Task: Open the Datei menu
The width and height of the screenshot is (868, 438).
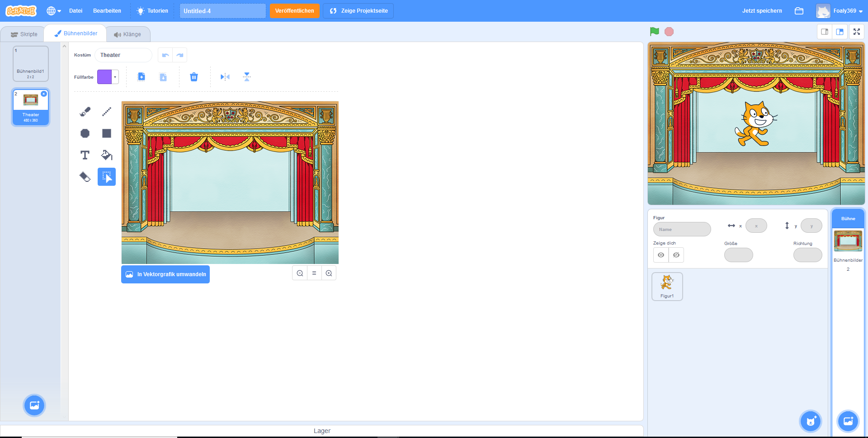Action: coord(75,11)
